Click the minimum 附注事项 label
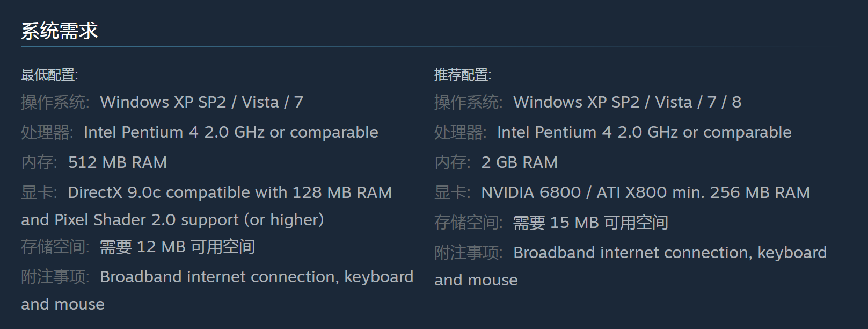Image resolution: width=868 pixels, height=329 pixels. coord(55,277)
